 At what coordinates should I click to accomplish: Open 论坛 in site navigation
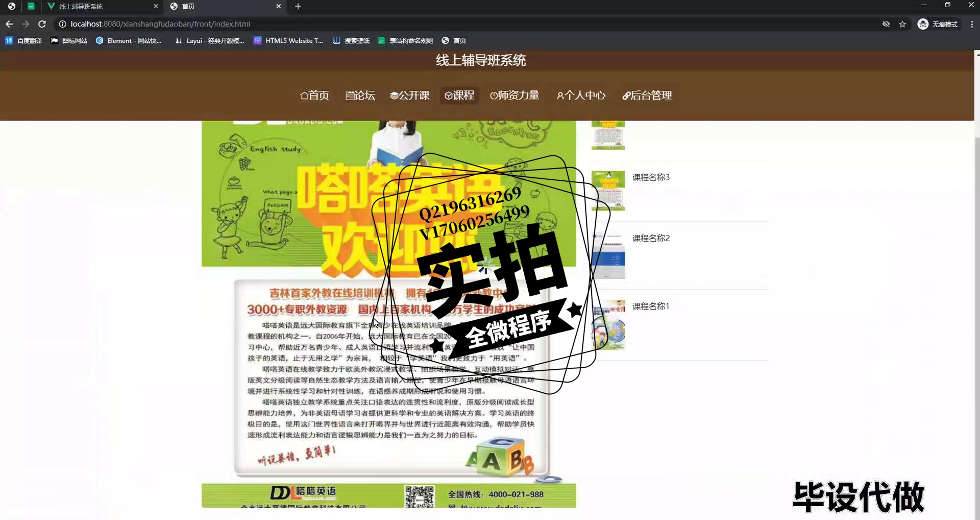pyautogui.click(x=360, y=96)
